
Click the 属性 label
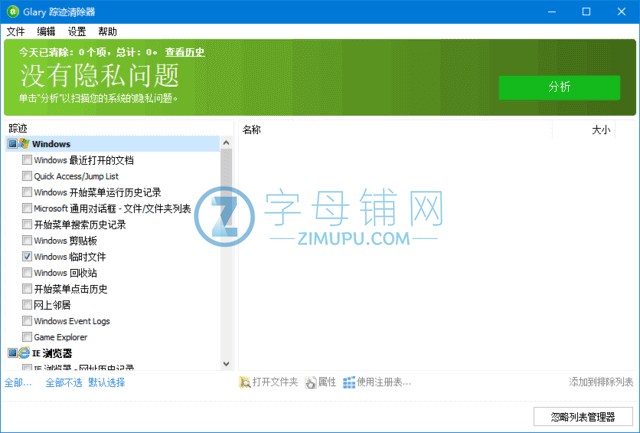(327, 382)
